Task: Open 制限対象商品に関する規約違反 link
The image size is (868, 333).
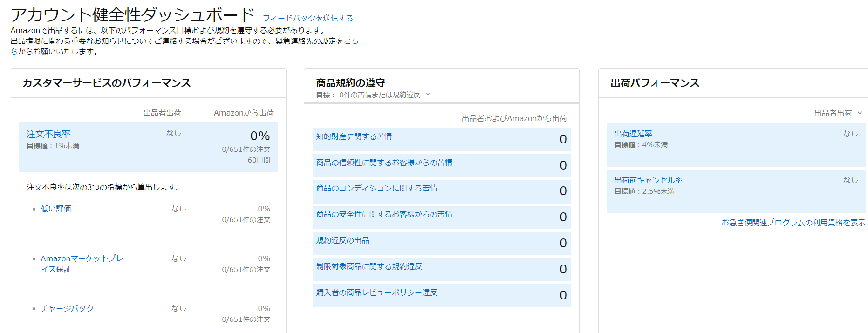Action: (369, 266)
